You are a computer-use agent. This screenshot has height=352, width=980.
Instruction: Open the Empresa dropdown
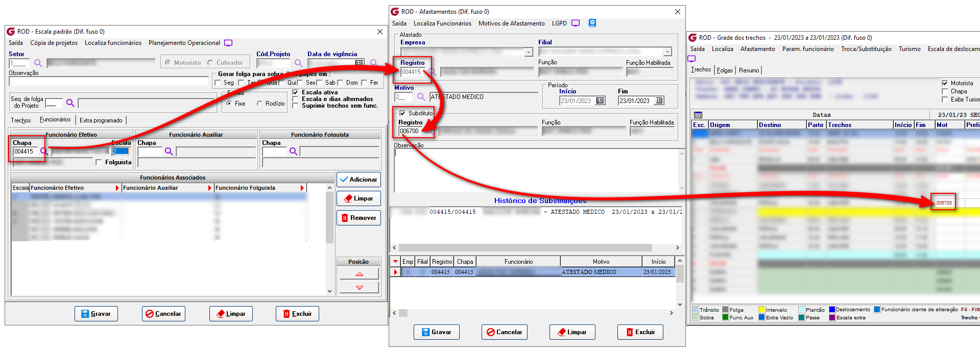click(529, 52)
